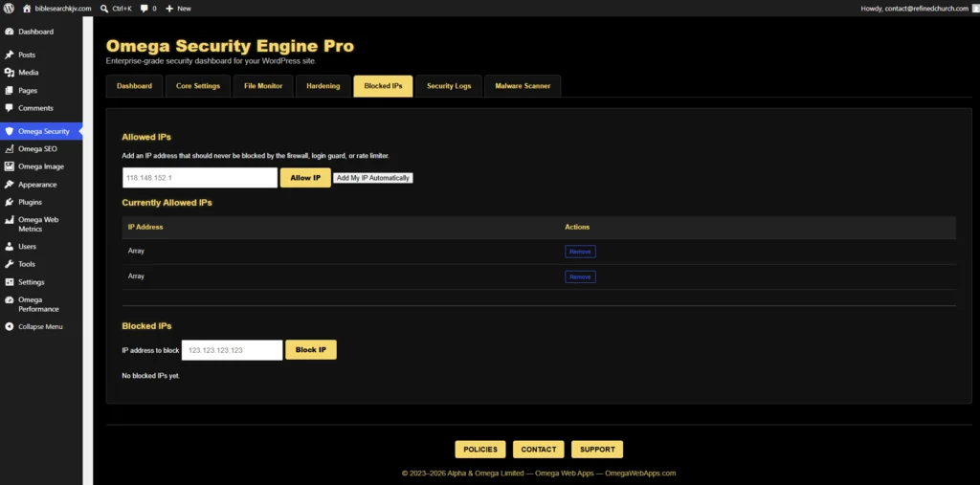Screen dimensions: 980x485
Task: Click Add My IP Automatically button
Action: [x=373, y=178]
